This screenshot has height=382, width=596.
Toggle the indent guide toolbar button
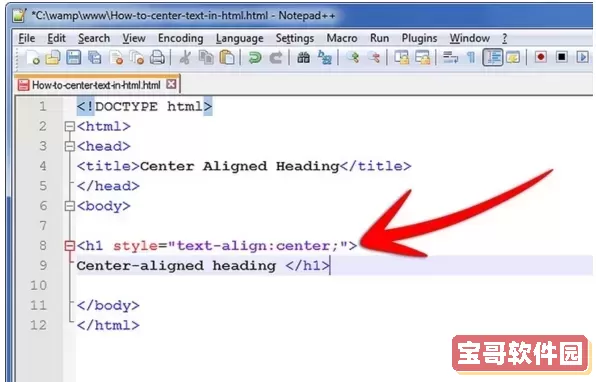493,58
